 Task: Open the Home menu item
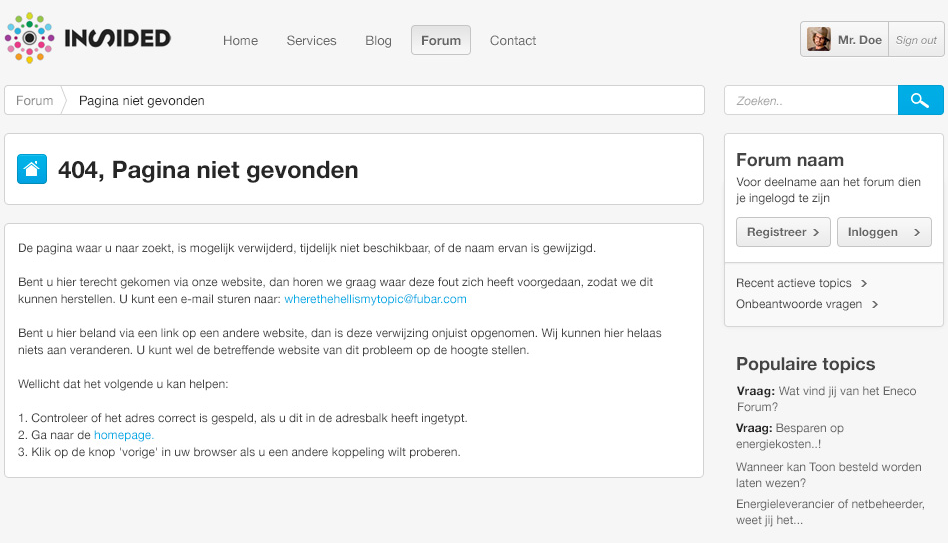pyautogui.click(x=240, y=41)
